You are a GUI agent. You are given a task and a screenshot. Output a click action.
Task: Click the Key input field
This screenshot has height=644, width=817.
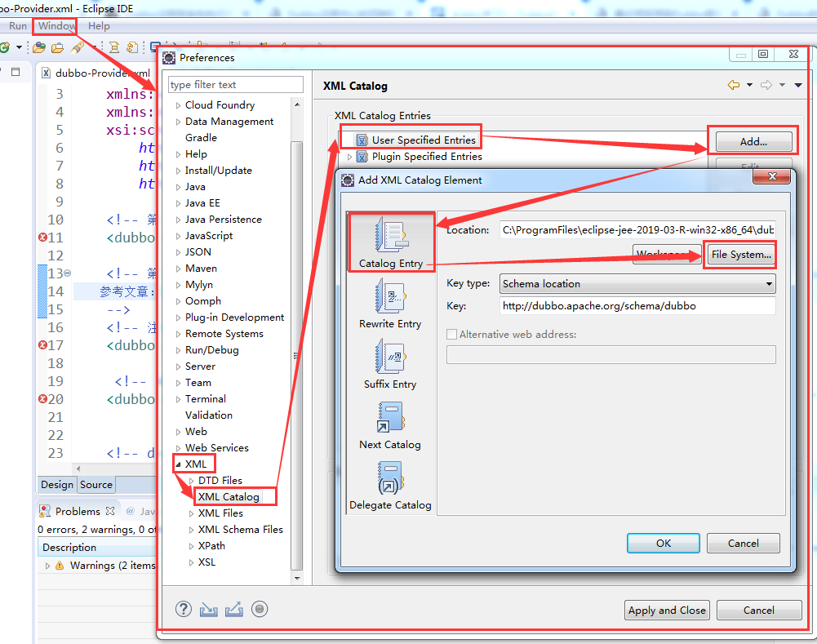(637, 306)
